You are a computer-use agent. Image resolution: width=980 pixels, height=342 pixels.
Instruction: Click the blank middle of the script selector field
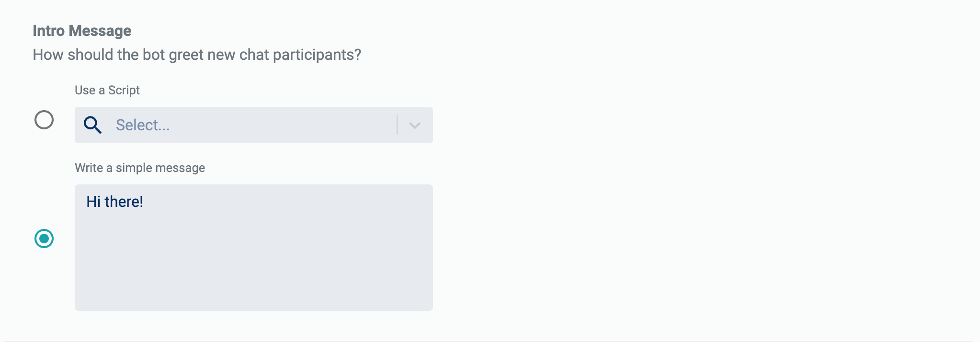[x=283, y=125]
